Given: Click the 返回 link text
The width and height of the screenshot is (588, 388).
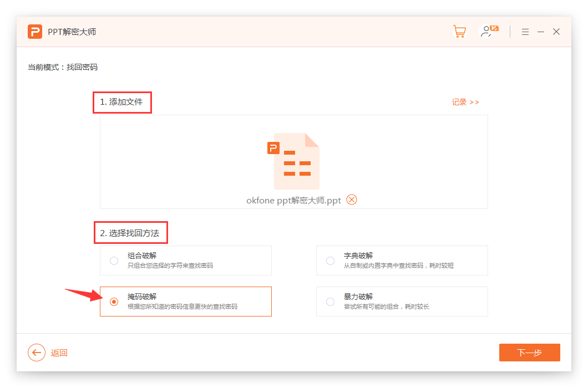Looking at the screenshot, I should point(59,353).
